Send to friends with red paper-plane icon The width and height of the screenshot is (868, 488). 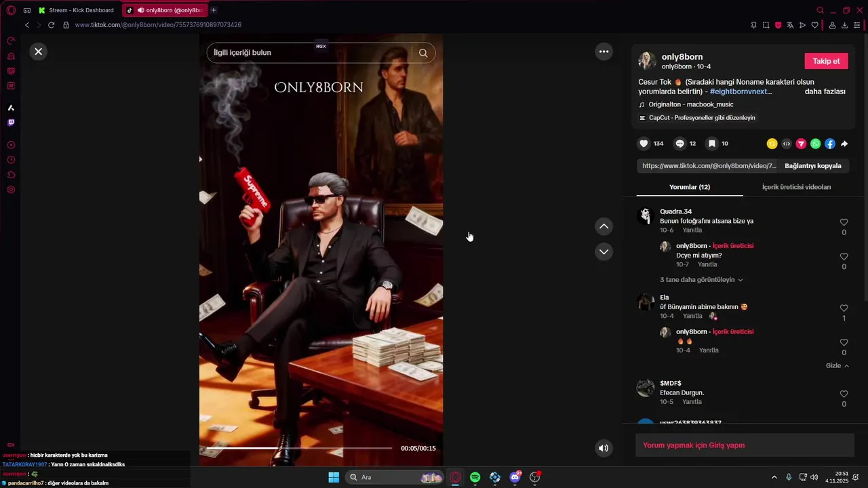click(801, 144)
